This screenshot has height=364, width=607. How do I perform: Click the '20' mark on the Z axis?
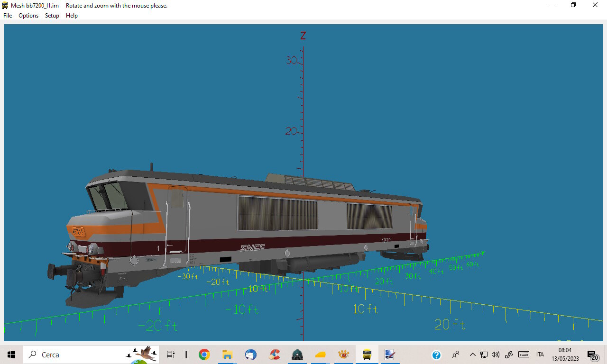291,131
